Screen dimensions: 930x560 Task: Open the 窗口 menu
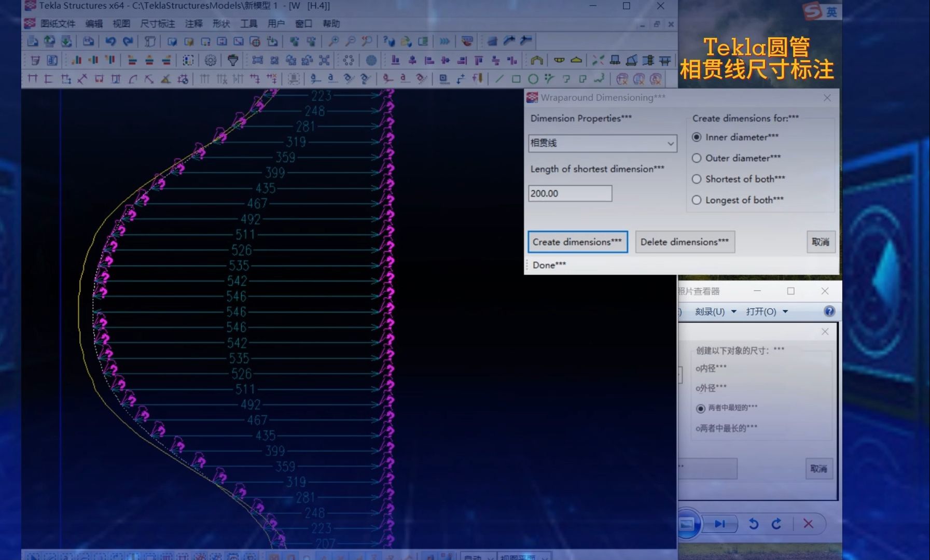(303, 24)
